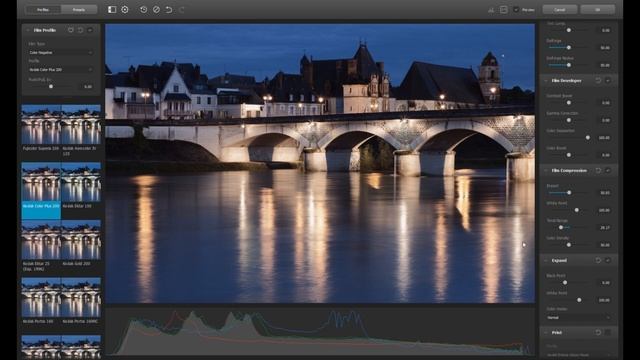Image resolution: width=640 pixels, height=360 pixels.
Task: Adjust the Push/Pull Ev slider handle
Action: point(51,87)
